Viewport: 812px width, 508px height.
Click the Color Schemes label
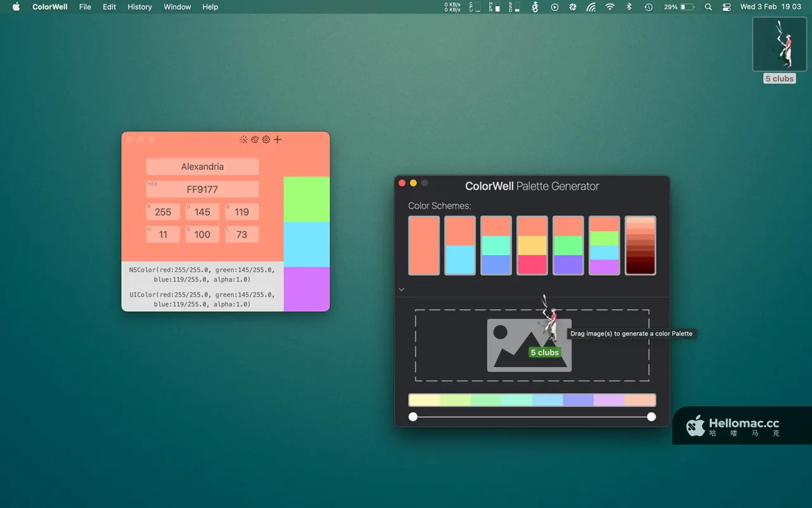pyautogui.click(x=440, y=206)
